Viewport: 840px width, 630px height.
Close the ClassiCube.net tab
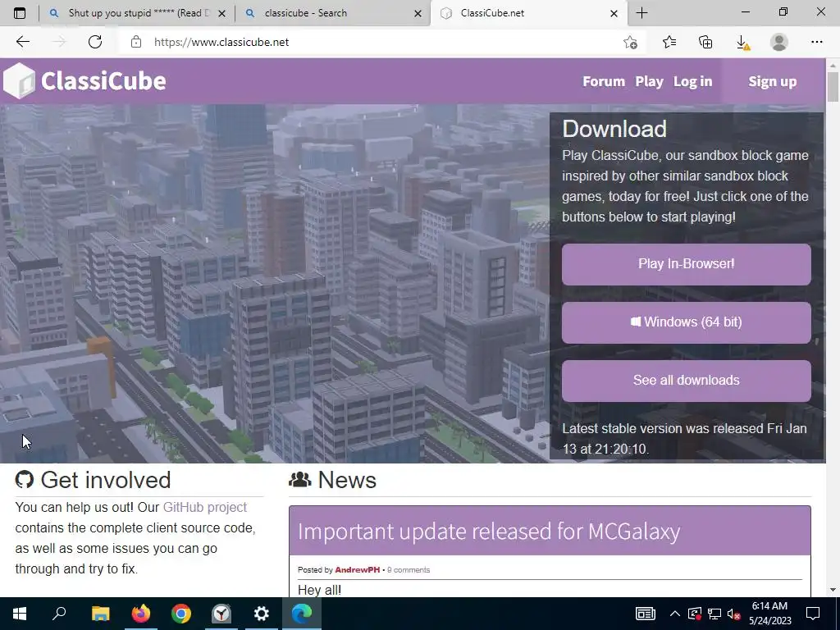614,13
